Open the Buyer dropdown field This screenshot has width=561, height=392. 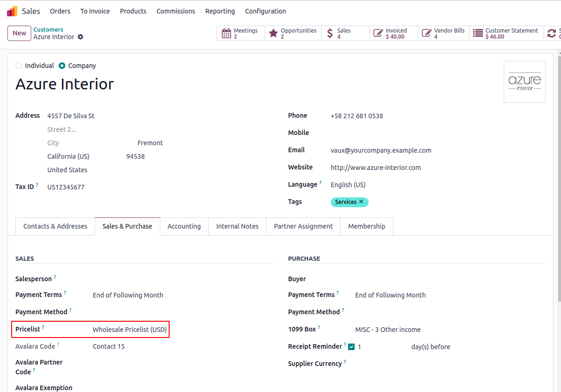click(x=450, y=279)
